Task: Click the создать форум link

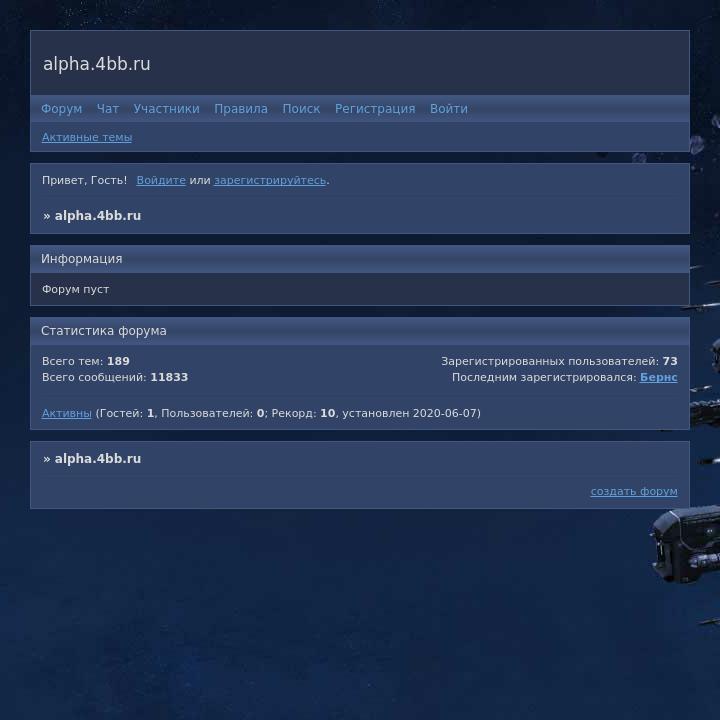Action: 634,491
